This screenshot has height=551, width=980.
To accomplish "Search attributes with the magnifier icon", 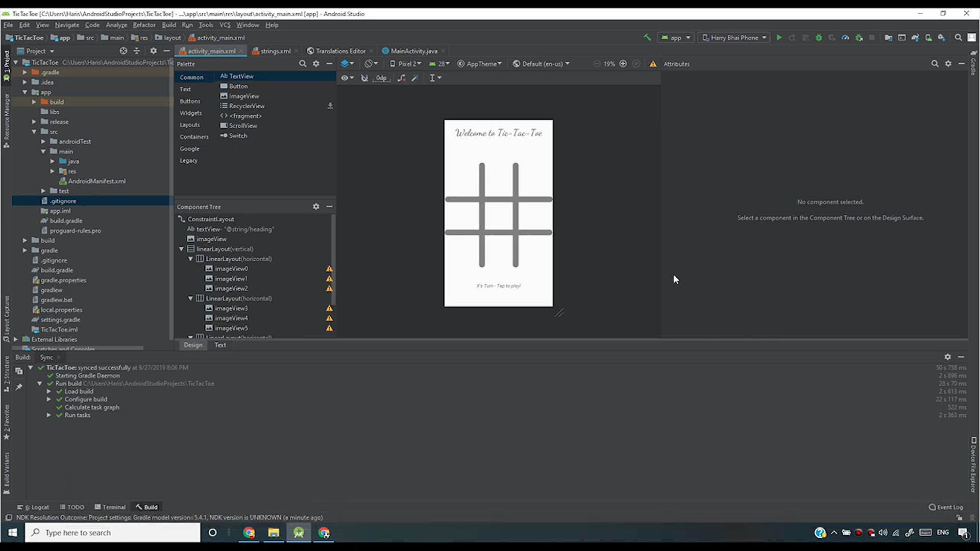I will tap(935, 64).
